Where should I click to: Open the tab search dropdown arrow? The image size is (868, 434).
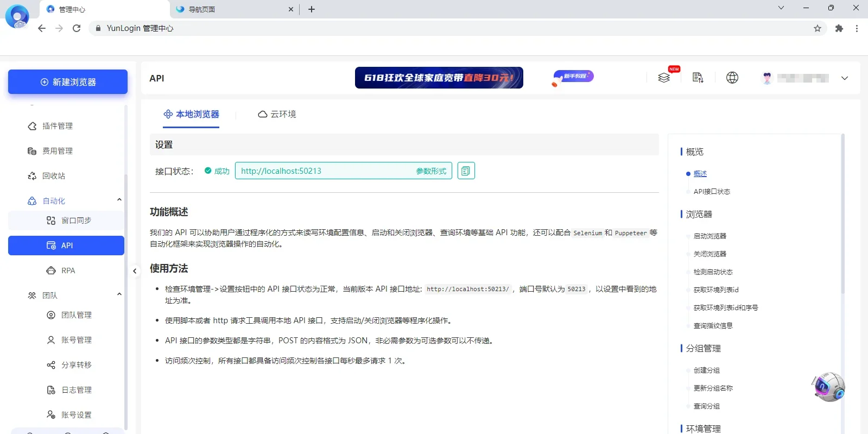tap(781, 8)
